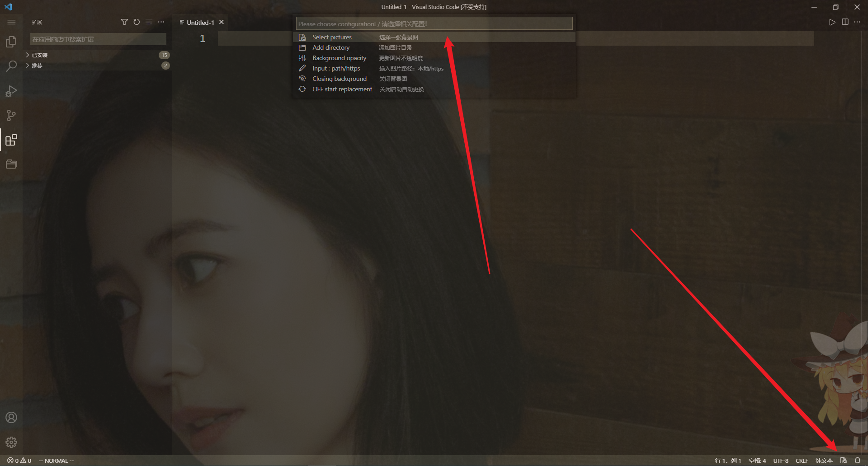This screenshot has width=868, height=466.
Task: Expand the recommended extensions section
Action: click(x=97, y=66)
